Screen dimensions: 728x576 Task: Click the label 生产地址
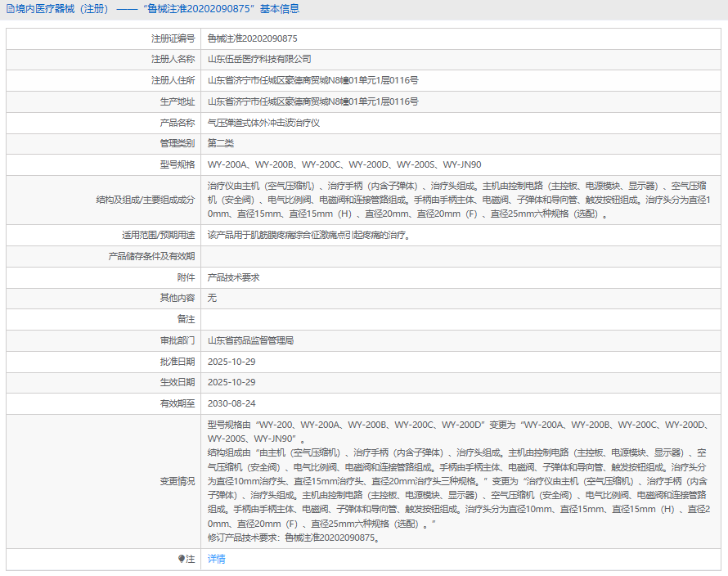178,101
